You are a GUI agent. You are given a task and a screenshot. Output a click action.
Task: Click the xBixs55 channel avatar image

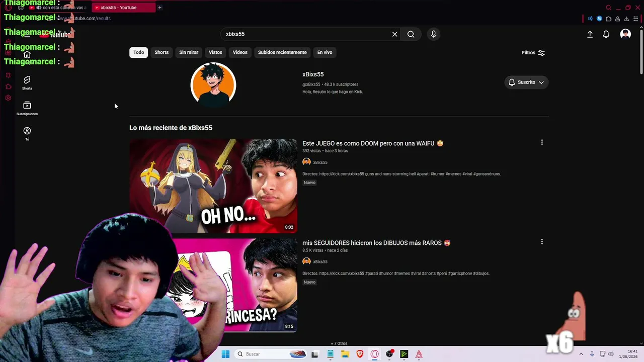click(x=213, y=84)
